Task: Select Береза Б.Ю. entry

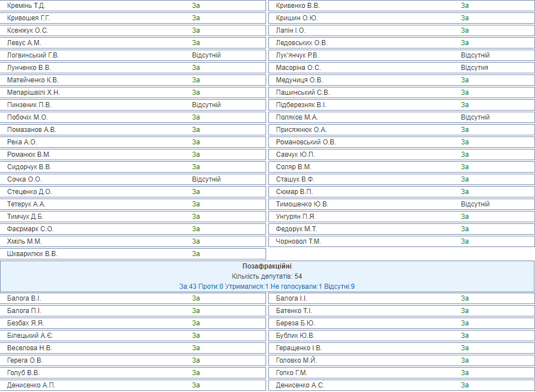Action: click(x=401, y=323)
